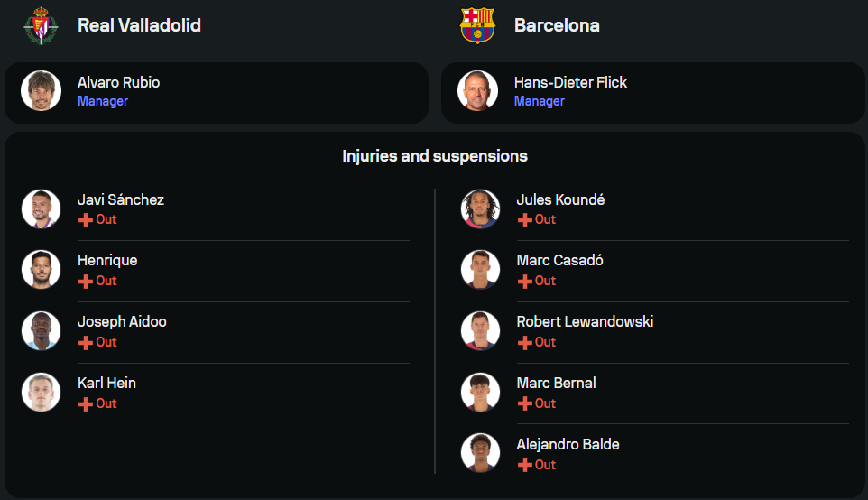Click Javi Sánchez's player avatar
The width and height of the screenshot is (868, 500).
(41, 208)
